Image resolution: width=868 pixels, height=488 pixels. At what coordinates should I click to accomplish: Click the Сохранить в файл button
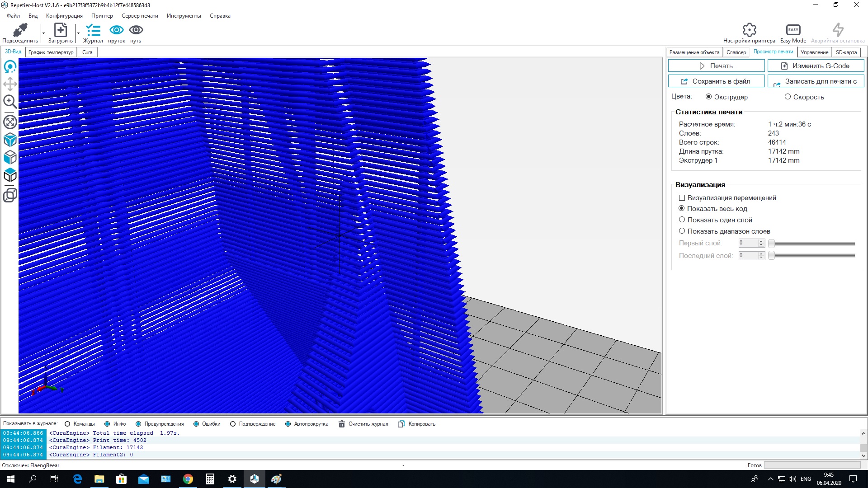coord(716,81)
